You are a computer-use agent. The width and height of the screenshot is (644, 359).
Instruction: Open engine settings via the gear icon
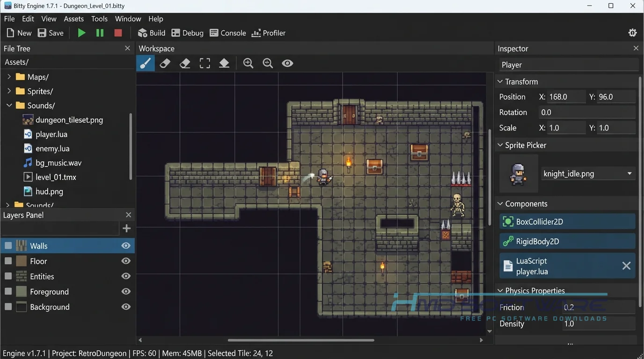[x=632, y=33]
